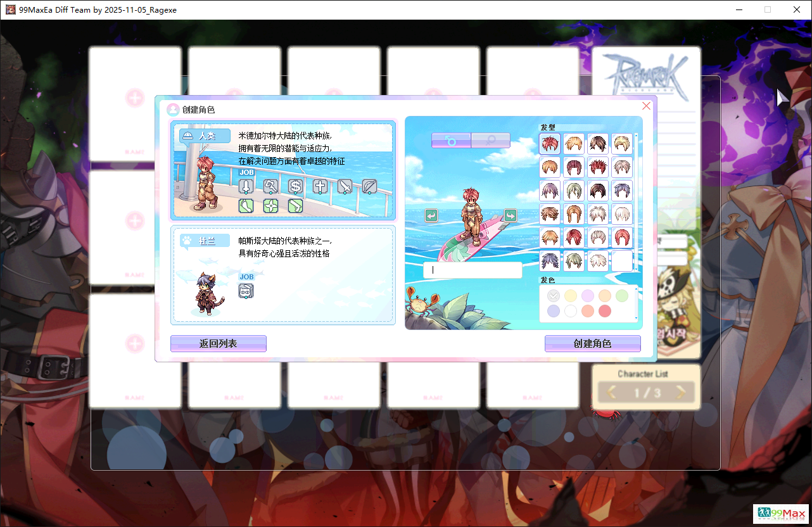Pick the pale green hair color swatch
Viewport: 812px width, 527px height.
[x=622, y=295]
